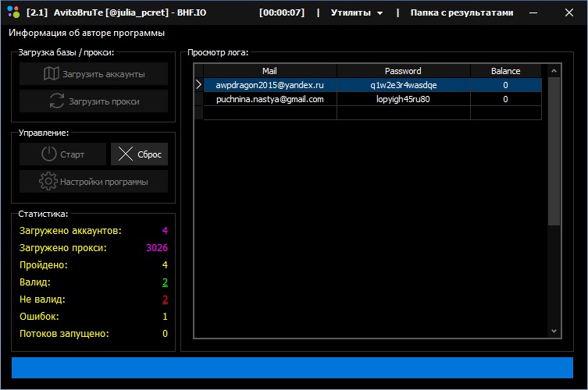This screenshot has width=588, height=390.
Task: Click the log scrollbar up arrow
Action: [x=554, y=70]
